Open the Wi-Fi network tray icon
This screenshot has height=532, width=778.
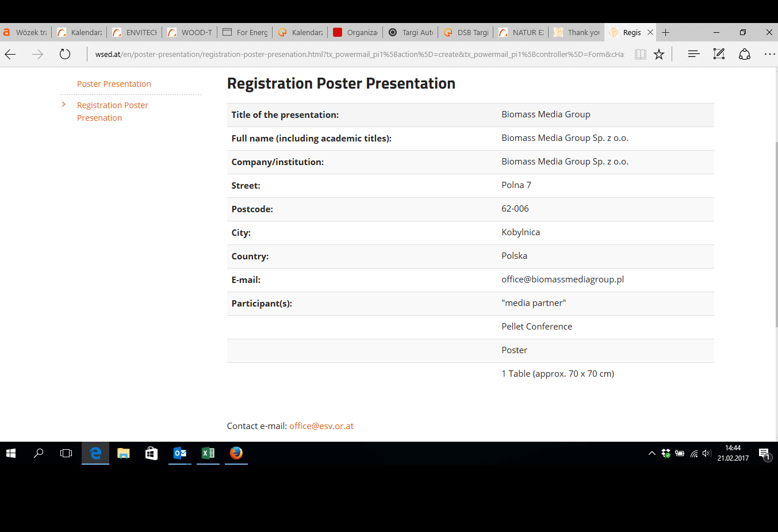694,453
